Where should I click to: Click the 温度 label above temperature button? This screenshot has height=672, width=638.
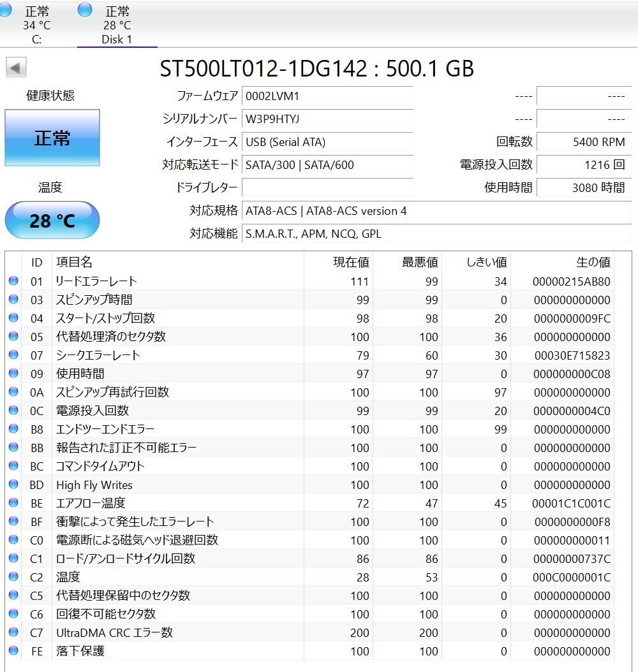click(x=50, y=187)
